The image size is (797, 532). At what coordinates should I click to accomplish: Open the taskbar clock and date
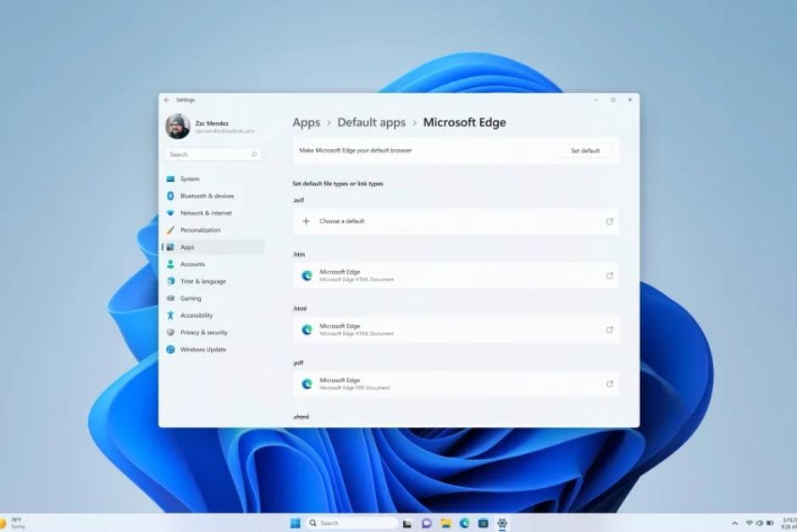click(x=789, y=524)
